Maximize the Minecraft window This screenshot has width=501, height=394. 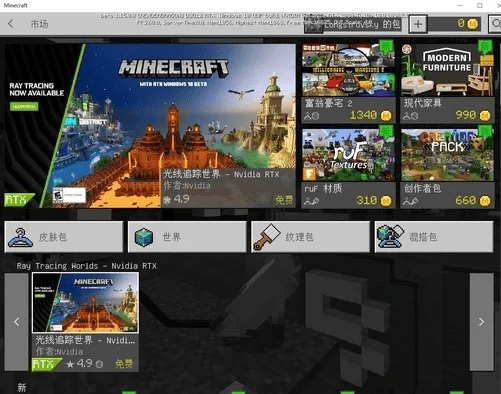click(x=480, y=5)
